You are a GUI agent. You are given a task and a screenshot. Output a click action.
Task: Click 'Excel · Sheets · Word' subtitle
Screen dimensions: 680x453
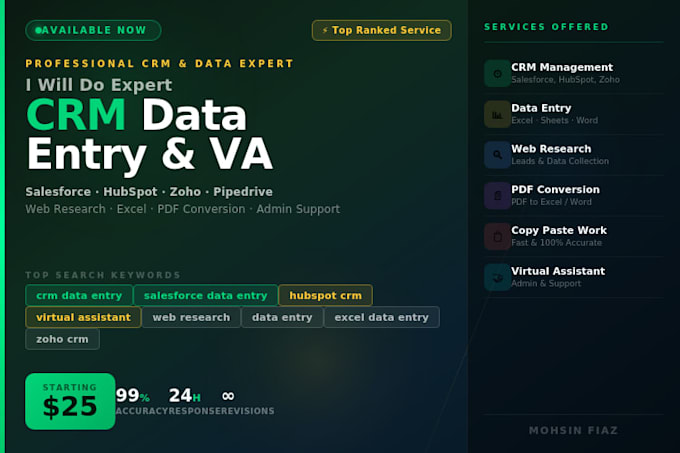(555, 121)
